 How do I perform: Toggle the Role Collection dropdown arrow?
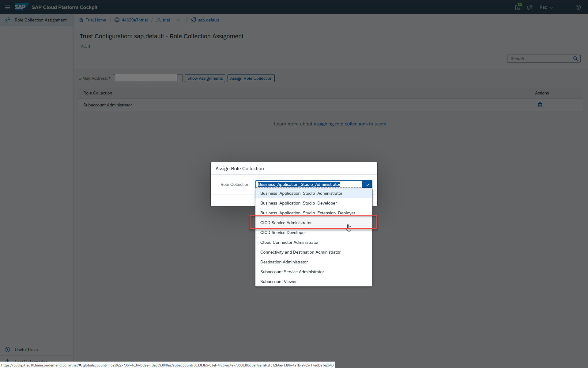click(367, 184)
